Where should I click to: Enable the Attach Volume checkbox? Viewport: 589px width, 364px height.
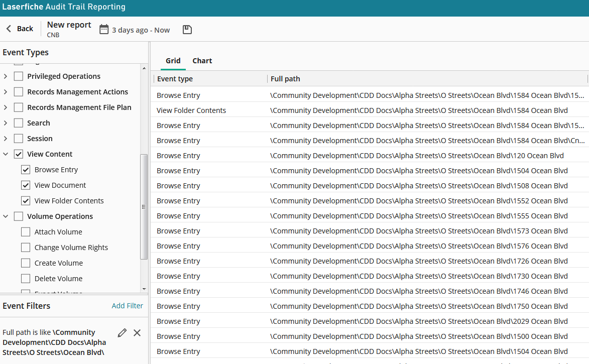pos(26,232)
